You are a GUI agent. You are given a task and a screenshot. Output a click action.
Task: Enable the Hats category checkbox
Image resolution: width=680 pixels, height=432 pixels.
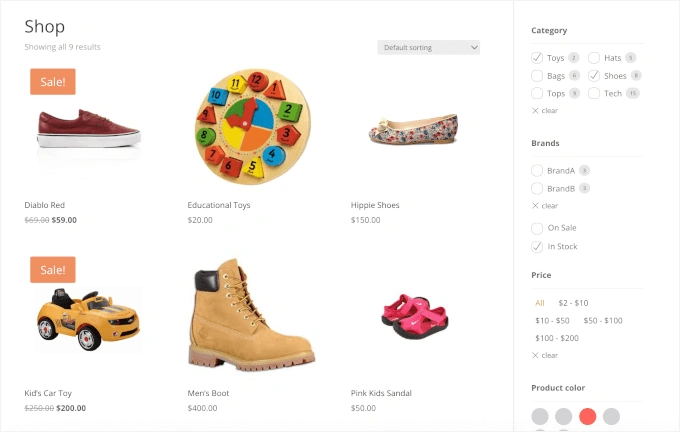click(594, 58)
